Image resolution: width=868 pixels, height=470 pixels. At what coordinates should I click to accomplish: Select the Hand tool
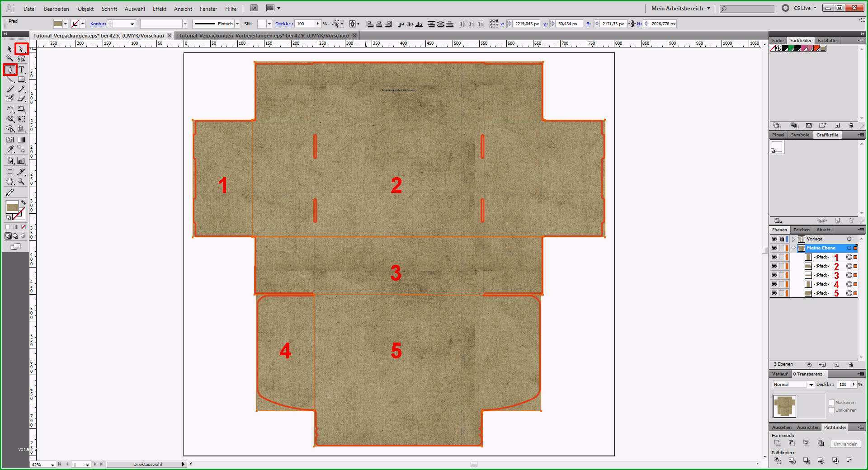9,182
